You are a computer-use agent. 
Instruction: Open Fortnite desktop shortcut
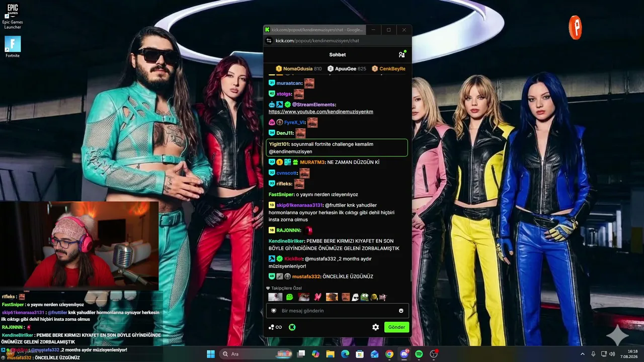pos(13,47)
